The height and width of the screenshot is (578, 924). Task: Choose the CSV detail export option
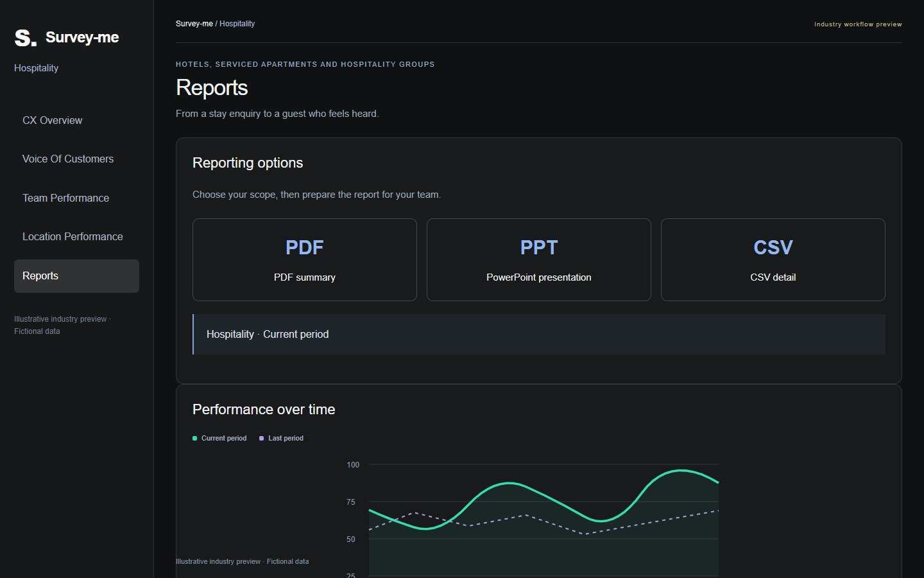coord(773,260)
